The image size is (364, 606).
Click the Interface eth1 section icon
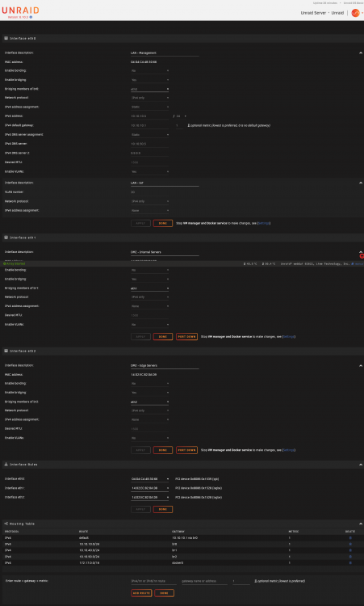pyautogui.click(x=6, y=238)
